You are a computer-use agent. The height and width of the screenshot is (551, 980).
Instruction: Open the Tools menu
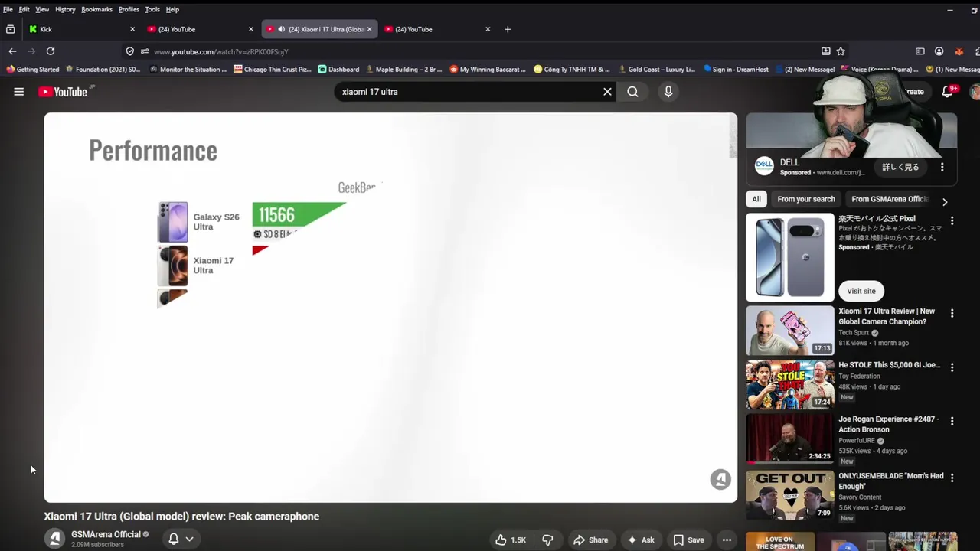(x=152, y=9)
